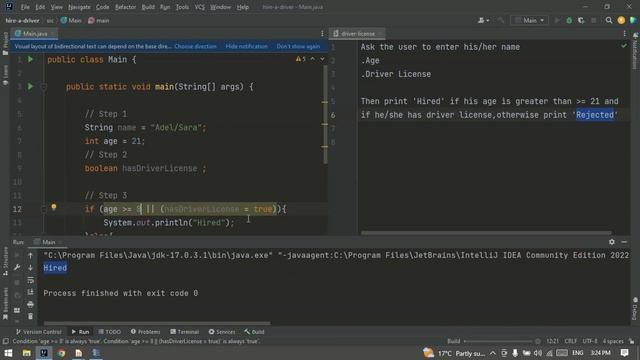Screen dimensions: 640x360
Task: Open the Version Control tool window
Action: (39, 332)
